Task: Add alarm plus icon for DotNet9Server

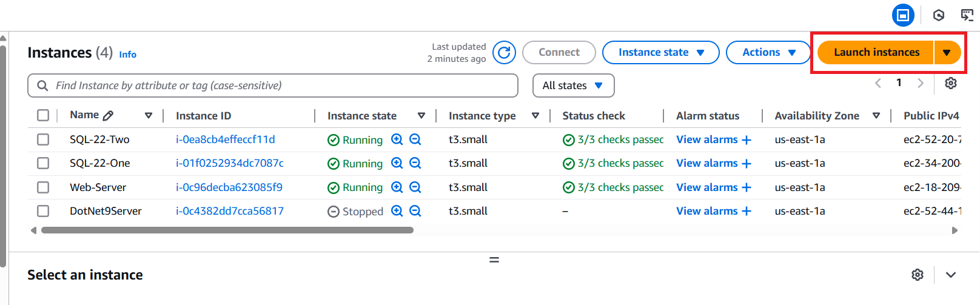Action: (x=747, y=212)
